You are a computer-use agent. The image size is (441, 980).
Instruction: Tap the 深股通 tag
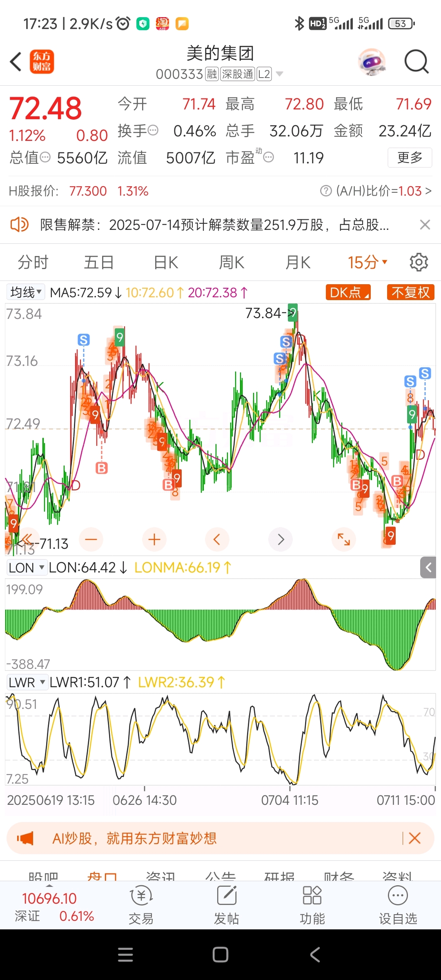pyautogui.click(x=238, y=74)
